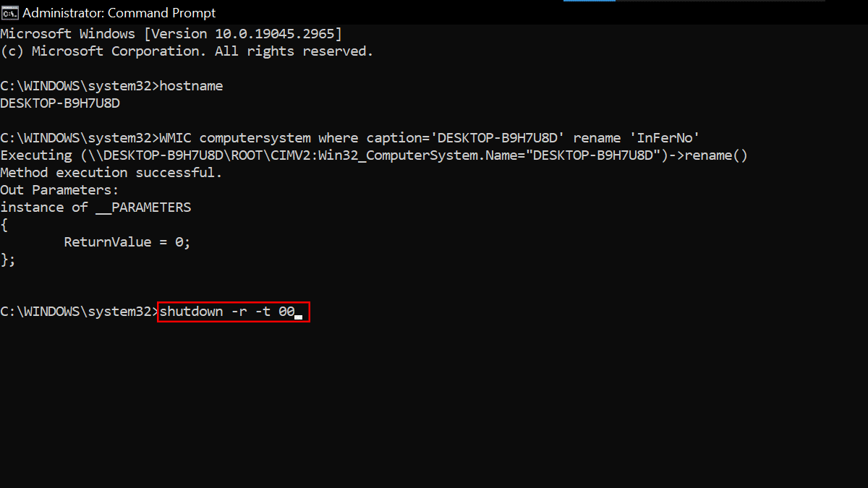This screenshot has height=488, width=868.
Task: Click the 'Method execution successful.' message
Action: pyautogui.click(x=111, y=173)
